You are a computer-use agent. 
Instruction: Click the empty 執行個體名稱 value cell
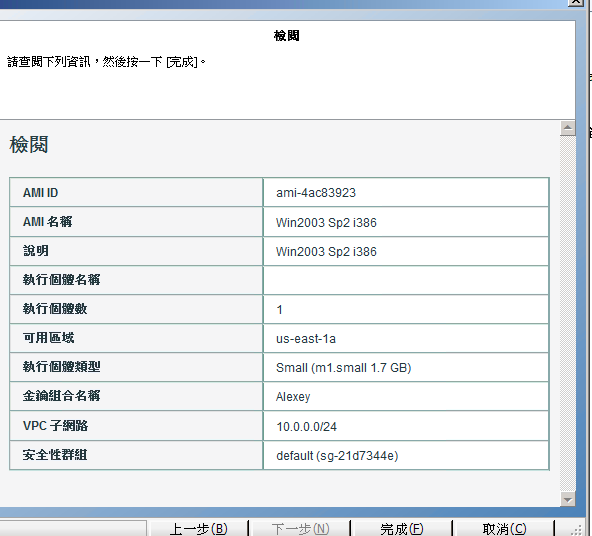click(406, 280)
